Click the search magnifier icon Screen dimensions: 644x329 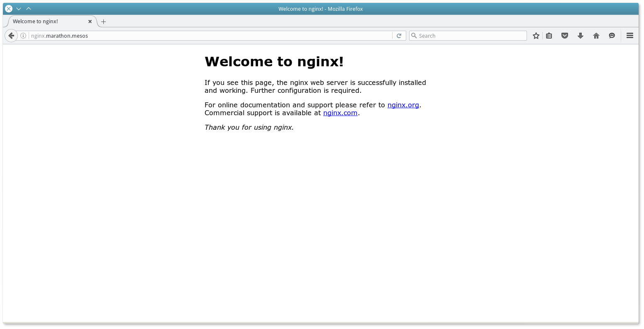(x=414, y=36)
